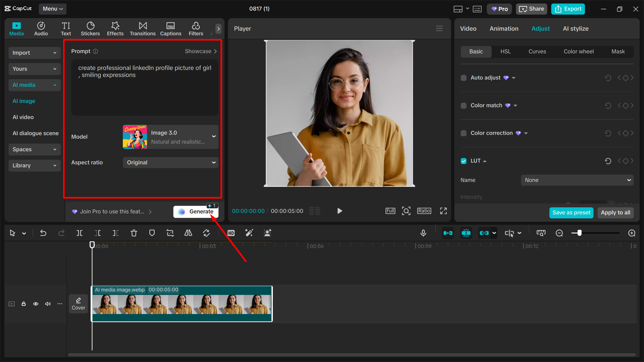Adjust the timeline zoom slider
This screenshot has height=362, width=644.
579,233
